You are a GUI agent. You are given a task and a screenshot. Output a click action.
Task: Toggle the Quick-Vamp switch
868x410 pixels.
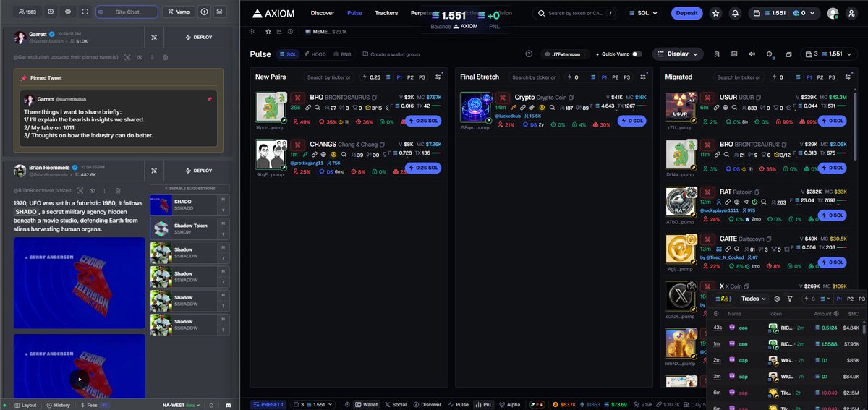point(637,54)
